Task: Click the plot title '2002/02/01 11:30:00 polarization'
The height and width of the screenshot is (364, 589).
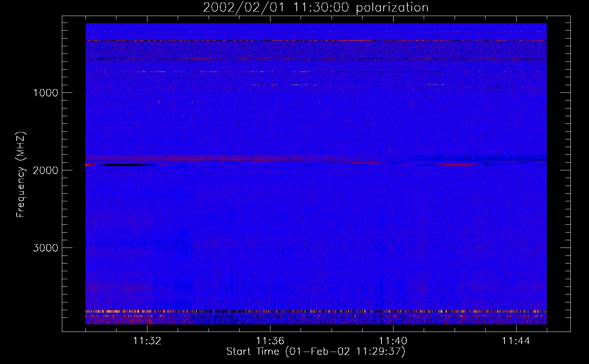Action: 316,7
